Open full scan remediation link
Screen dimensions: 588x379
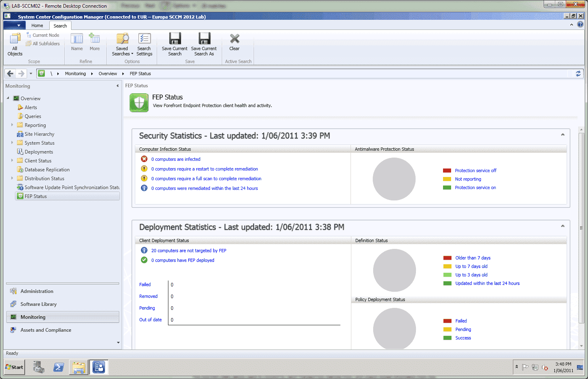(x=206, y=179)
